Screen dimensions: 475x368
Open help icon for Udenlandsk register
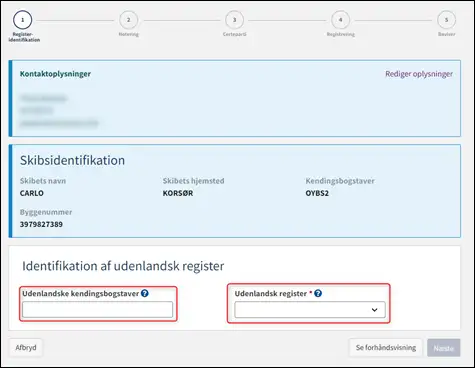tap(318, 293)
